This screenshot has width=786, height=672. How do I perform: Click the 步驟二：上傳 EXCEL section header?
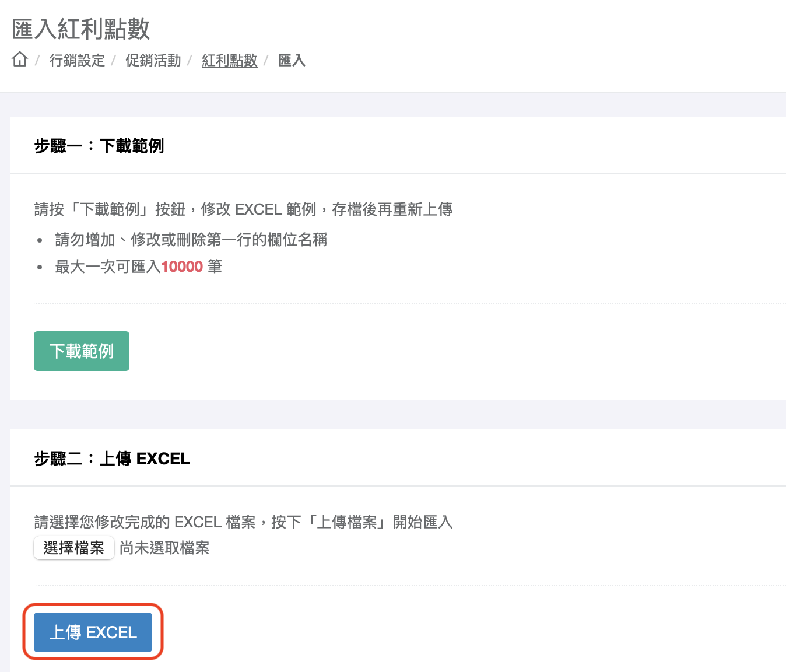111,459
